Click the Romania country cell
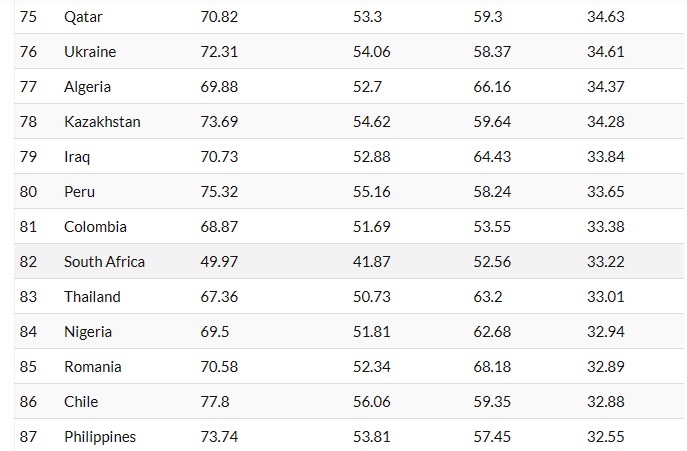The width and height of the screenshot is (687, 451). [92, 367]
